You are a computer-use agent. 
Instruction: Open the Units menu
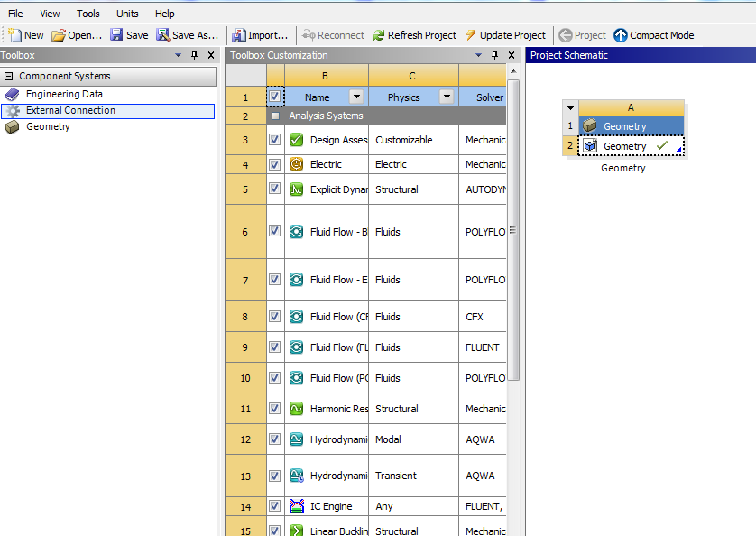(127, 14)
